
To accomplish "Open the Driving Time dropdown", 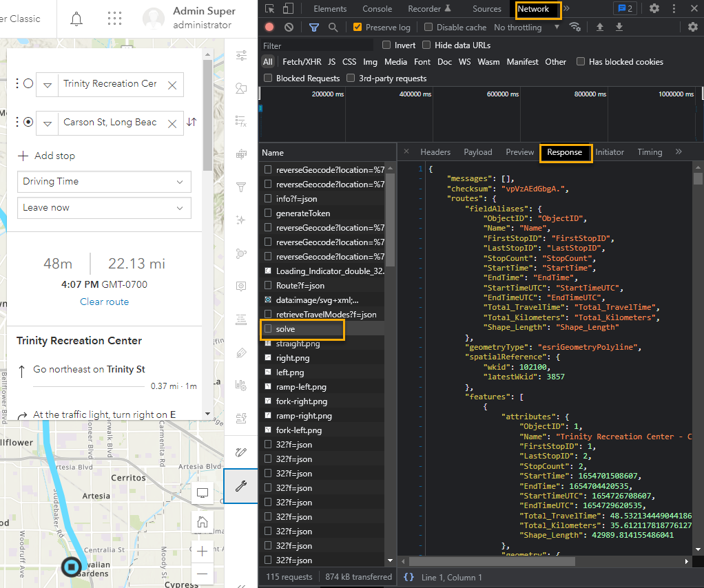I will click(x=103, y=182).
